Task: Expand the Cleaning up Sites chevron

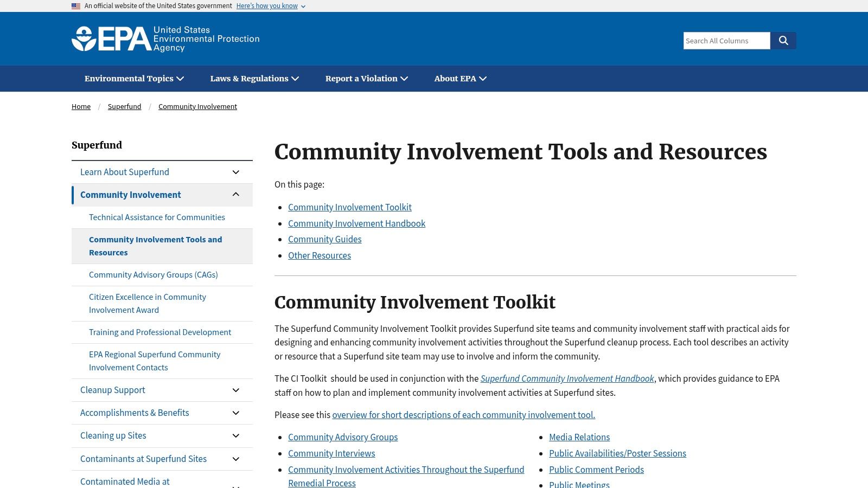Action: [x=236, y=436]
